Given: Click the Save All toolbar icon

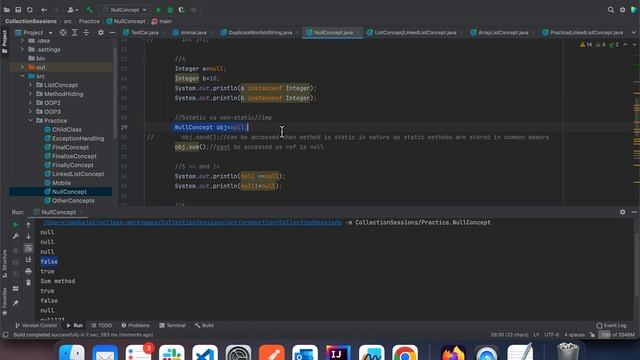Looking at the screenshot, I should [18, 10].
